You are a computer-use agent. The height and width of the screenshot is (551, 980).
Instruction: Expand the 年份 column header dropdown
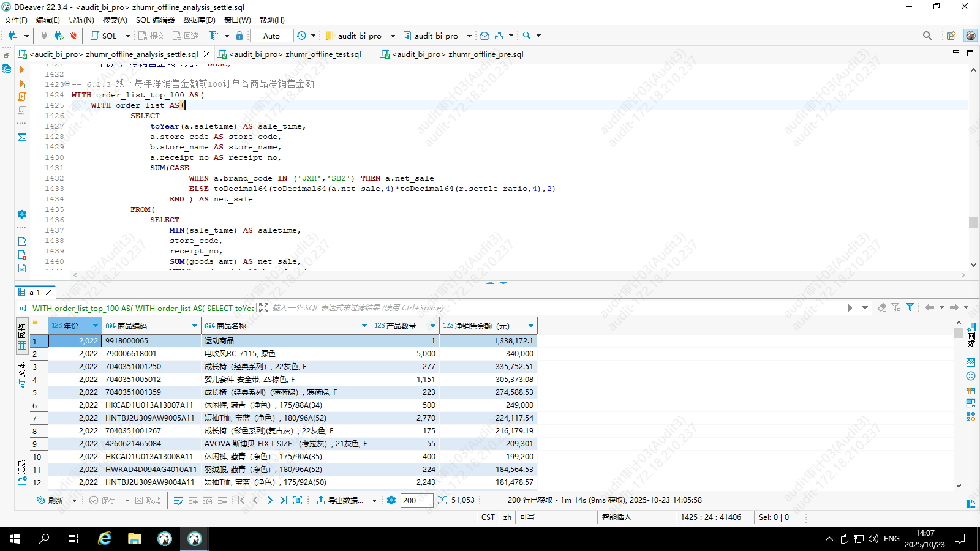click(95, 326)
